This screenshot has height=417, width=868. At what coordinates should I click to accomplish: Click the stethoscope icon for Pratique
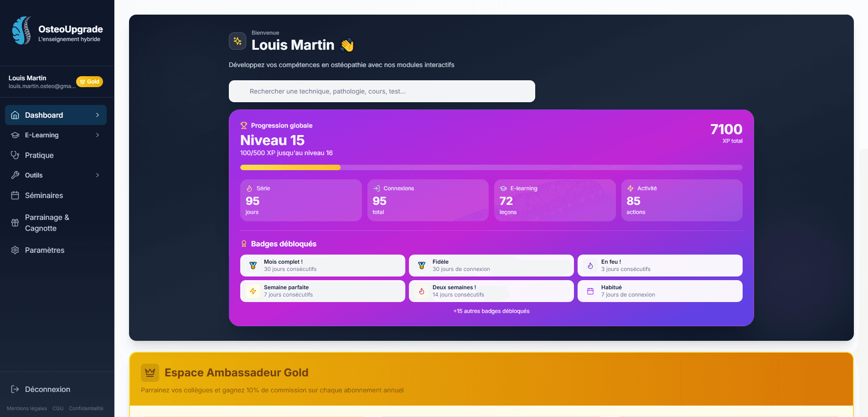[15, 155]
